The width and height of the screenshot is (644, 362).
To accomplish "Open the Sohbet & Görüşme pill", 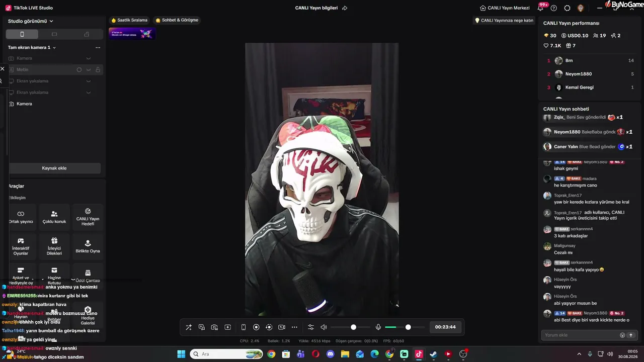I will pos(177,20).
